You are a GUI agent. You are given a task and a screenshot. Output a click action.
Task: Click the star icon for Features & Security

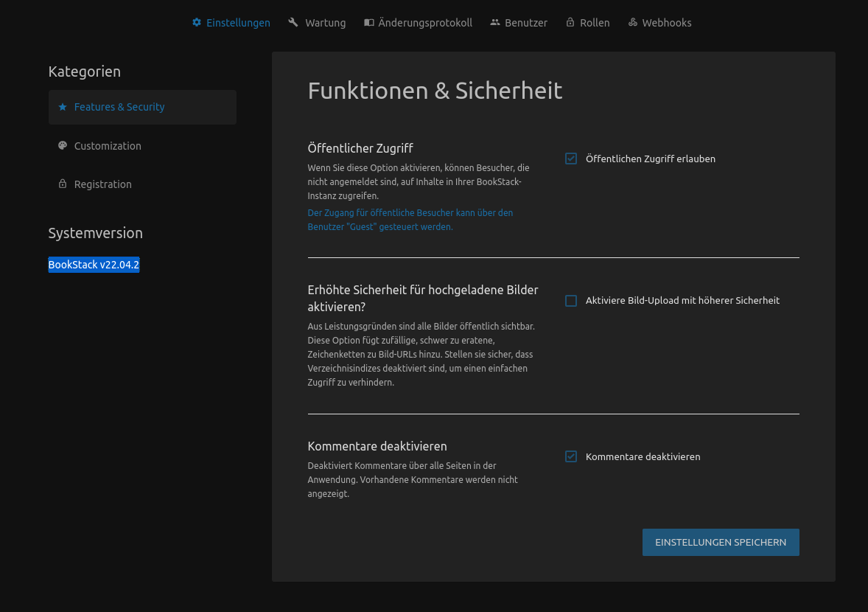click(x=63, y=107)
